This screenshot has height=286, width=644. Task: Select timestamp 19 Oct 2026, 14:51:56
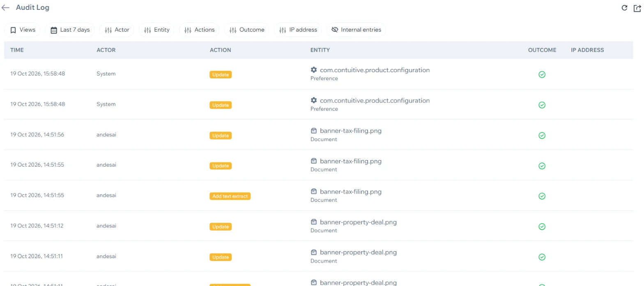[x=37, y=135]
